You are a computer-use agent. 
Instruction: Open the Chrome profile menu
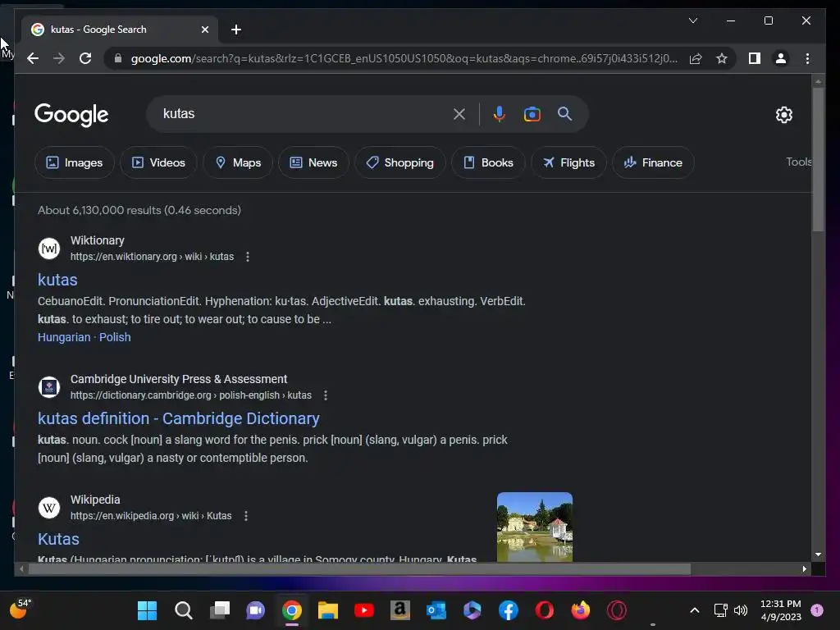pos(781,58)
